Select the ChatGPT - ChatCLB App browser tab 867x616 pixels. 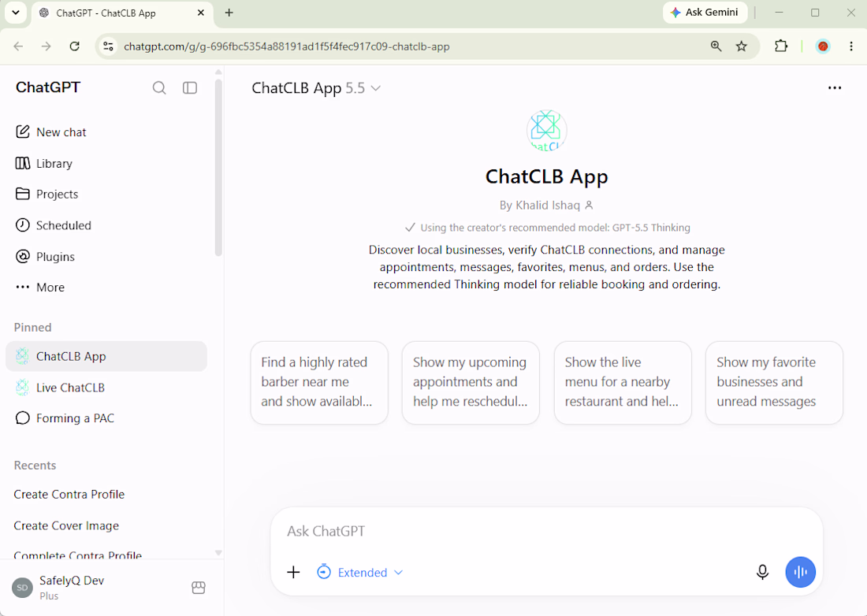[x=123, y=13]
